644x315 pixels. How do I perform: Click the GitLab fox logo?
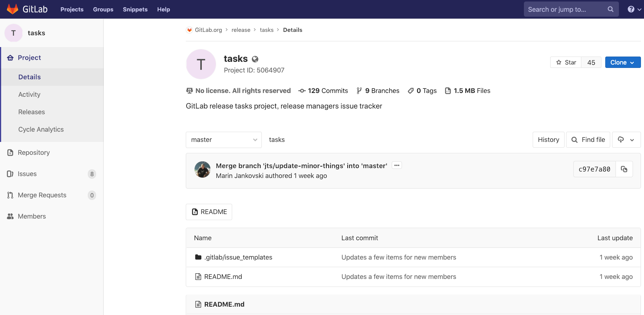(x=13, y=9)
